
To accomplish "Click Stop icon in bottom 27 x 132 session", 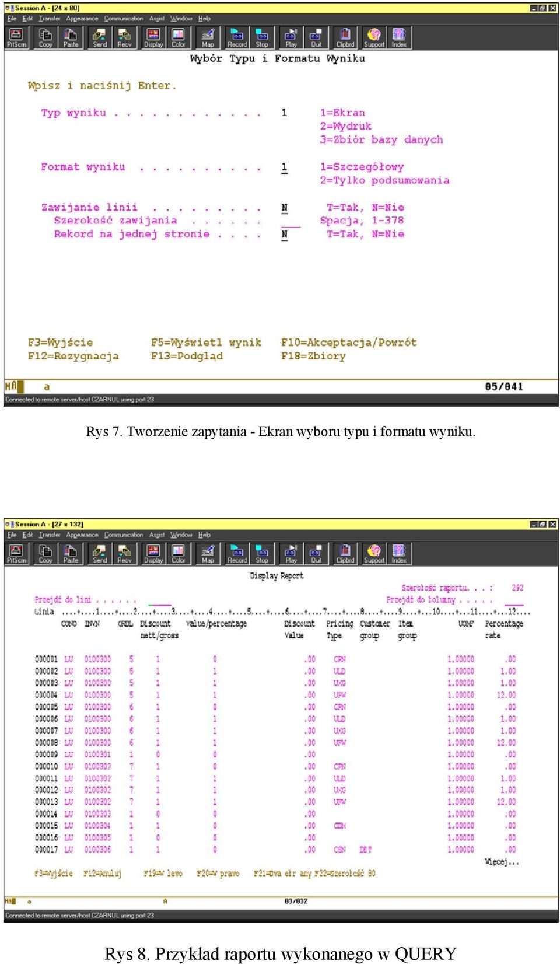I will [261, 553].
